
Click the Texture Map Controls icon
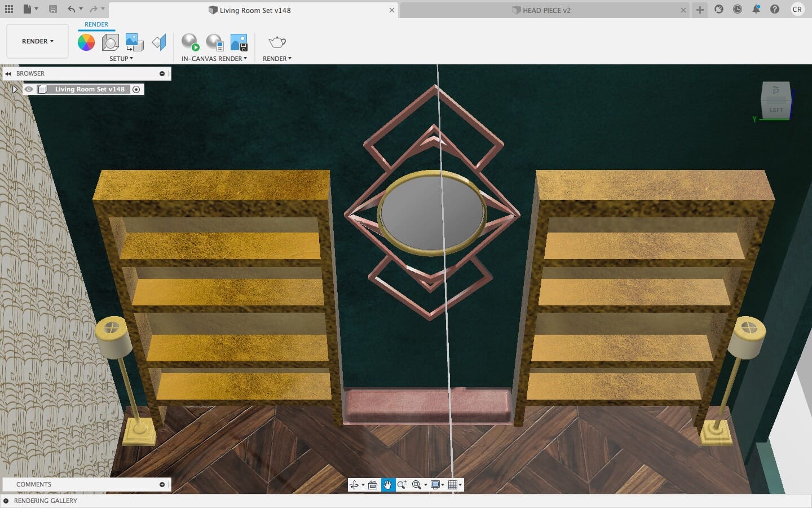[159, 42]
